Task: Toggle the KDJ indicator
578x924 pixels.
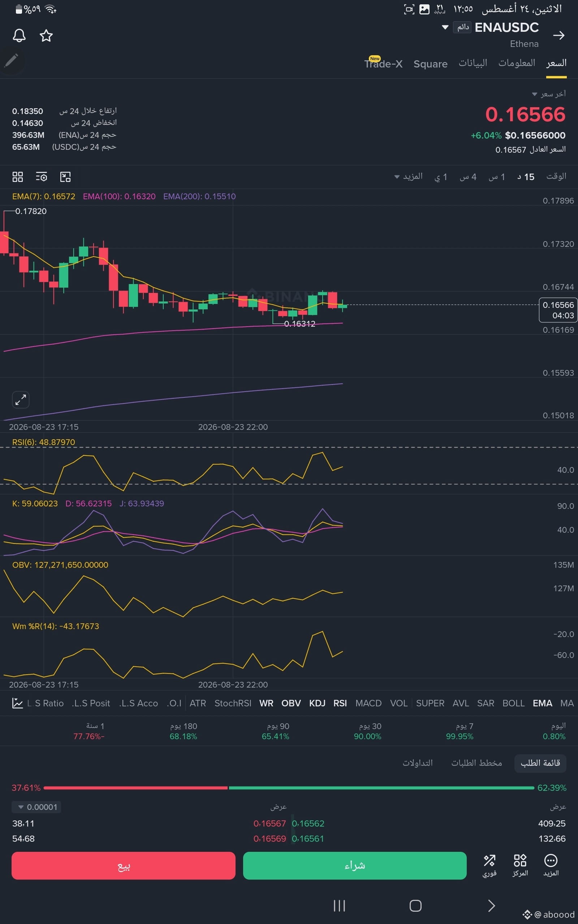Action: (317, 703)
